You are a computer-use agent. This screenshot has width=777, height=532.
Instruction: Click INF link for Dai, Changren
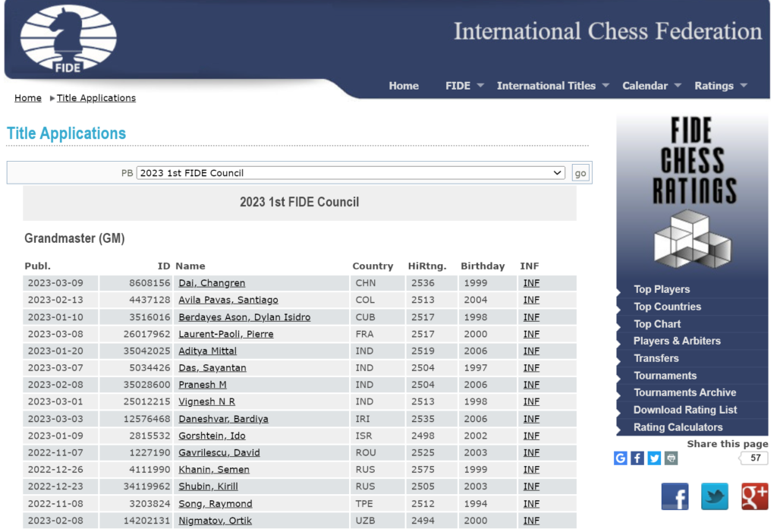tap(531, 283)
